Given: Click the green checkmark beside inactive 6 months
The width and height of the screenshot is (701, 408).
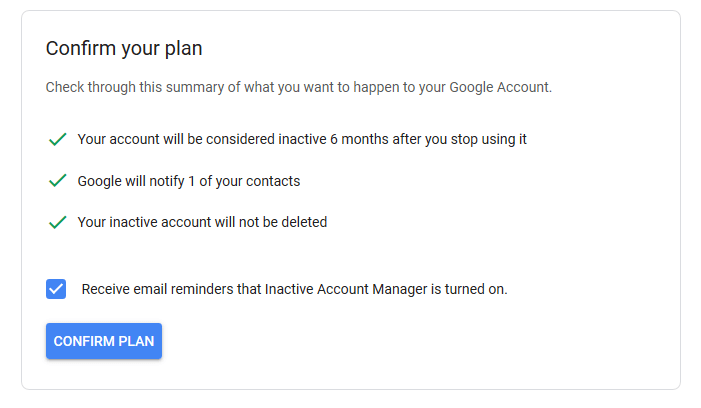Looking at the screenshot, I should [57, 140].
